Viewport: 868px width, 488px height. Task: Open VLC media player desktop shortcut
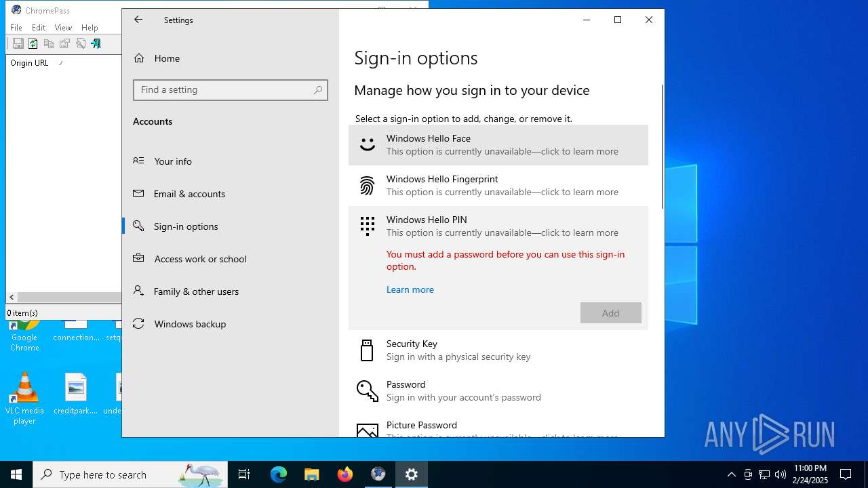[x=24, y=399]
